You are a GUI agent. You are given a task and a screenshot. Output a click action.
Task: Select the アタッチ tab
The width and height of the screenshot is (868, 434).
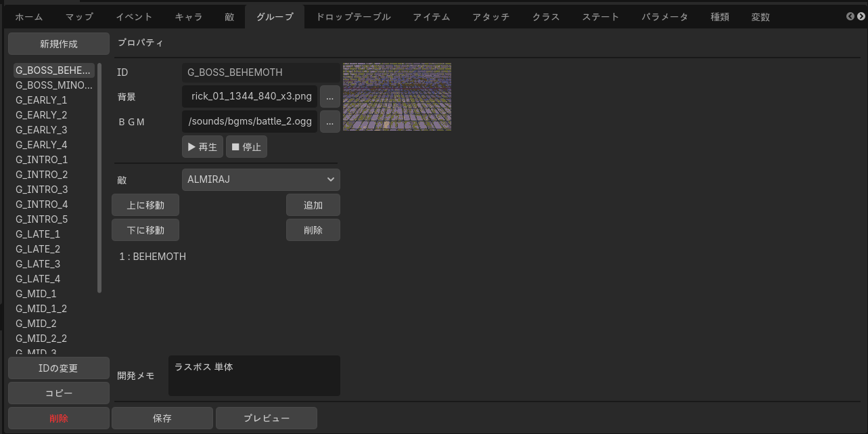tap(491, 17)
